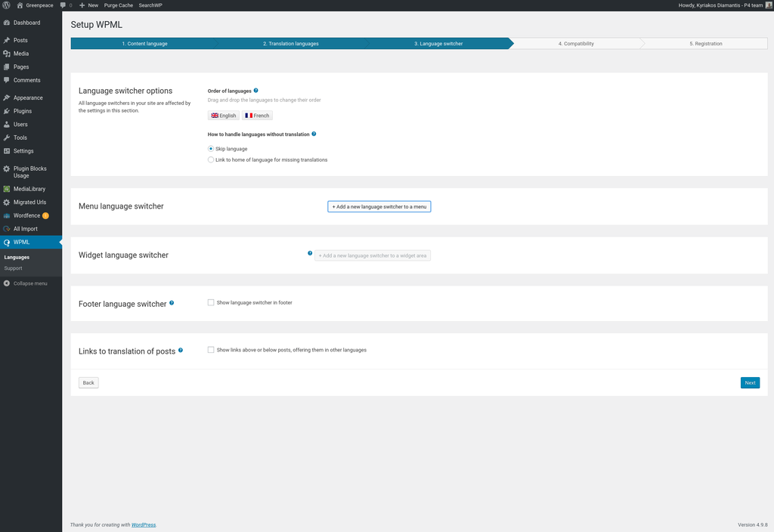Select the French language order item
Image resolution: width=774 pixels, height=532 pixels.
pyautogui.click(x=257, y=116)
